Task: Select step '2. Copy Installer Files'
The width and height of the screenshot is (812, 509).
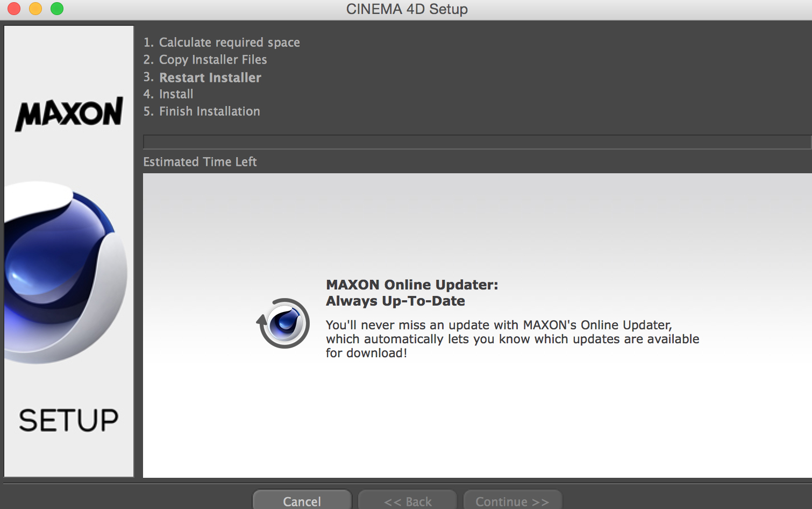Action: tap(205, 60)
